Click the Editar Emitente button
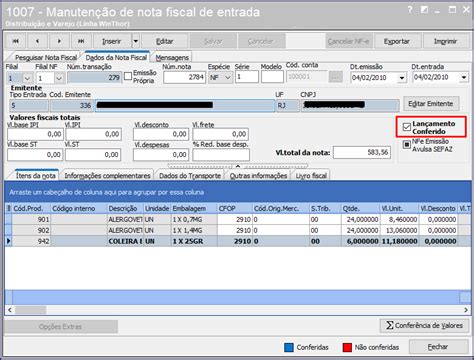Image resolution: width=474 pixels, height=360 pixels. pyautogui.click(x=431, y=104)
